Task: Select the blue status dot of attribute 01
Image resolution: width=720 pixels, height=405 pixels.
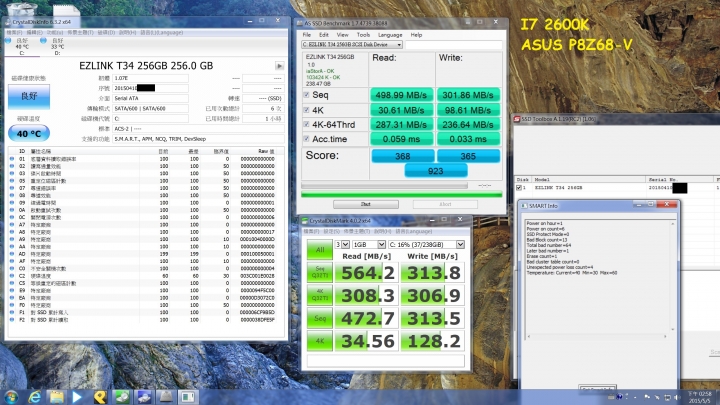Action: (12, 159)
